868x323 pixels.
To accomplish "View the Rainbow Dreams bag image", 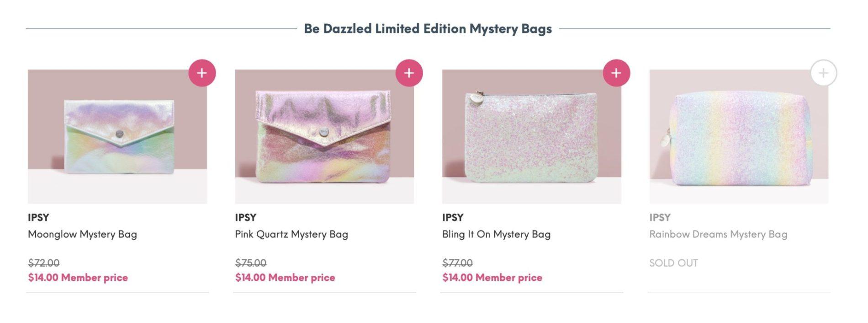I will tap(739, 136).
